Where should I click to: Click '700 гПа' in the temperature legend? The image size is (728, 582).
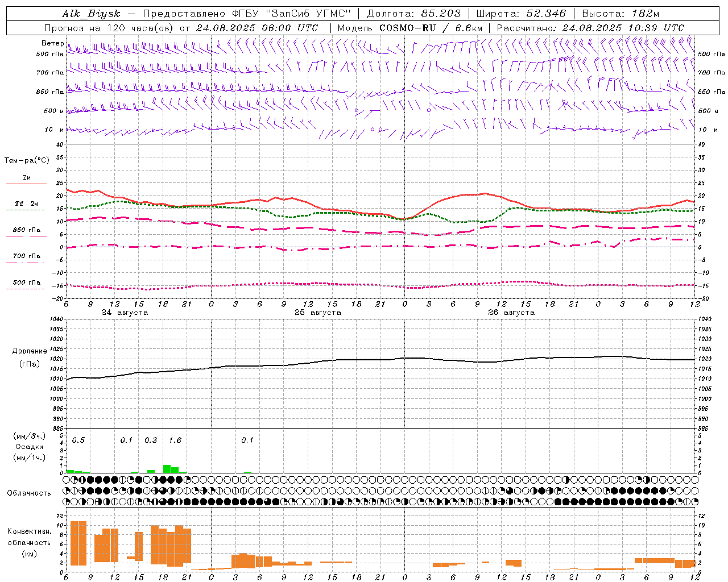[27, 256]
